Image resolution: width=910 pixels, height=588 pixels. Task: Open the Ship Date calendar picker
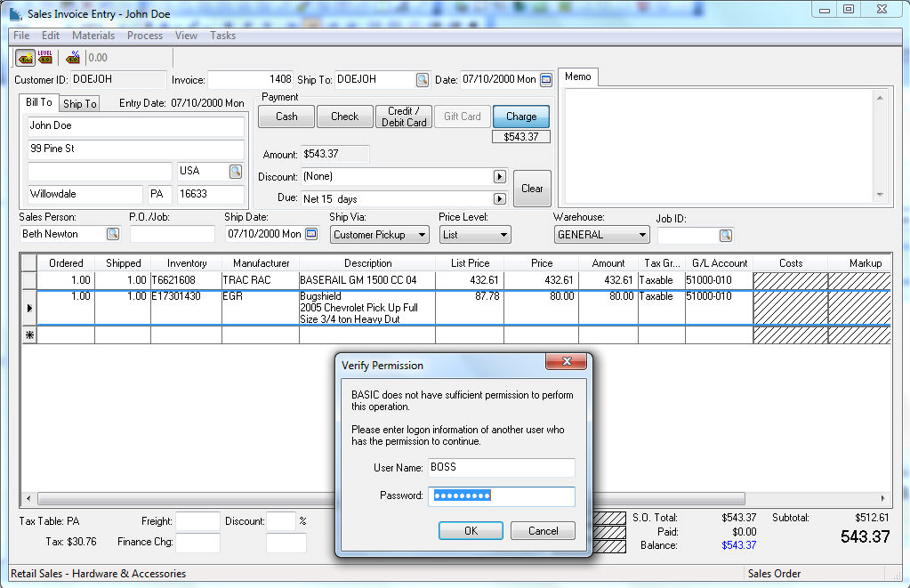[311, 235]
